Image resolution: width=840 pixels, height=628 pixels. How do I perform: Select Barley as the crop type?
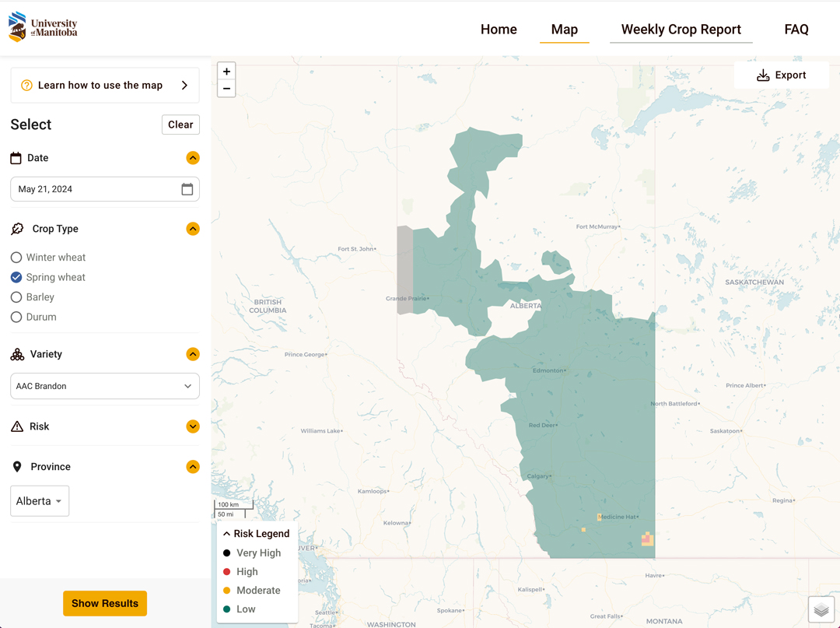[16, 296]
